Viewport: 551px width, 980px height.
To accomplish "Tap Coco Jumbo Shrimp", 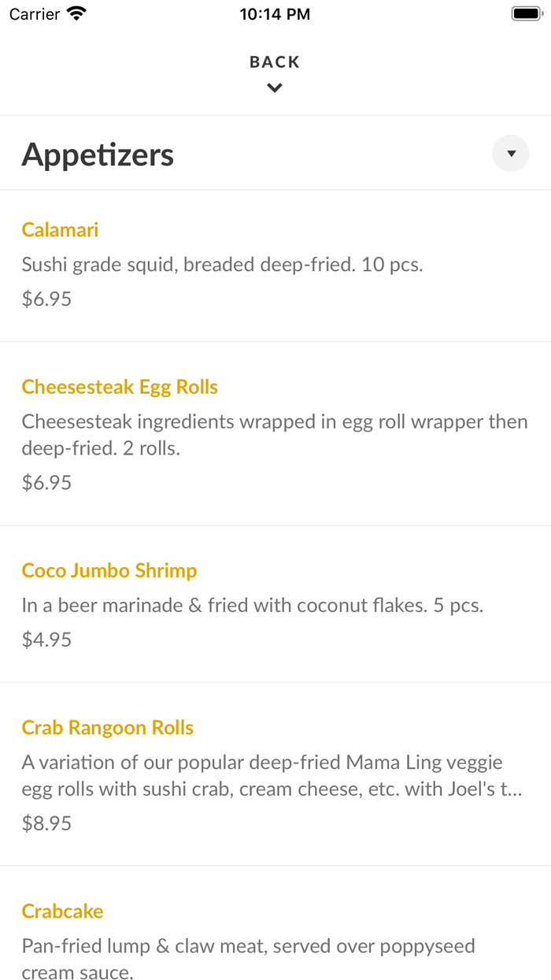I will (x=109, y=570).
